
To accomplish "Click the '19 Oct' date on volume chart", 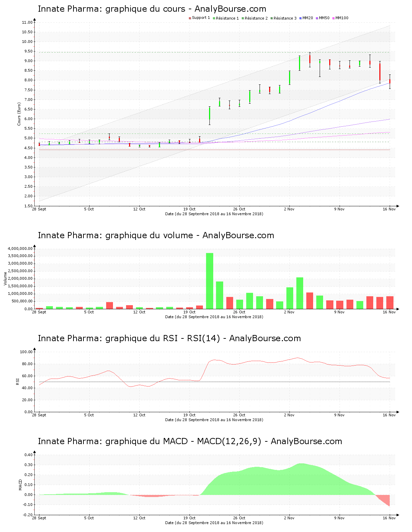I will [x=189, y=312].
